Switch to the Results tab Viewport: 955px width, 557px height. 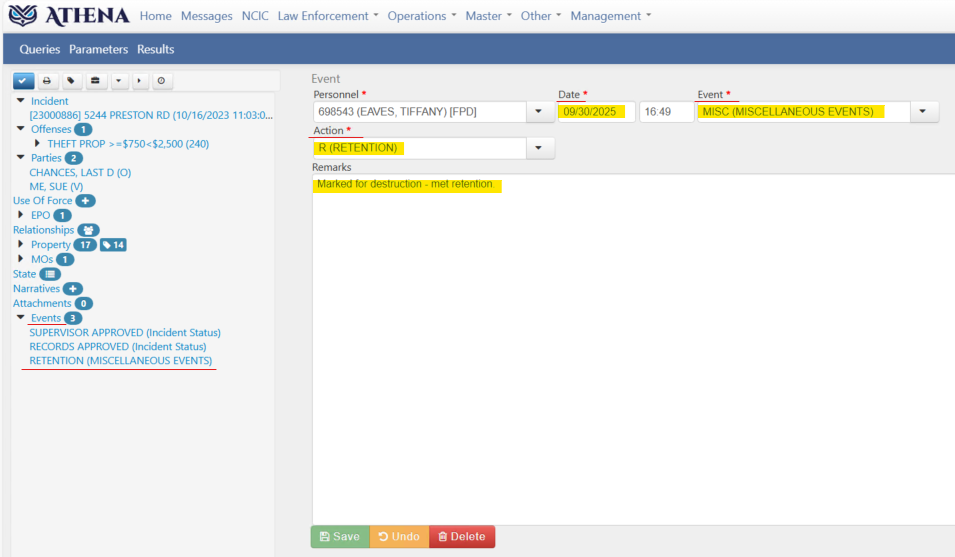point(155,49)
